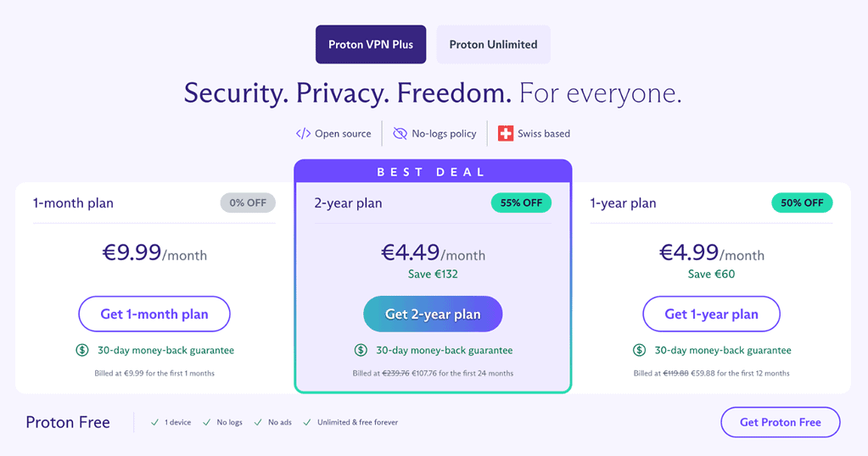
Task: Click the no-logs crossed-eye icon
Action: [x=400, y=133]
